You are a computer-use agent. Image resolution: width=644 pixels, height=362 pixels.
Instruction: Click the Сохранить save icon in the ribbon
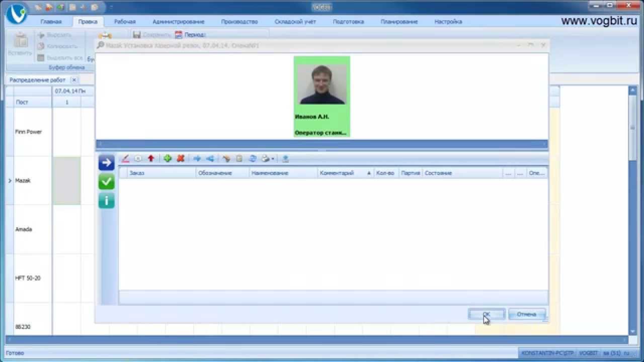(x=137, y=35)
